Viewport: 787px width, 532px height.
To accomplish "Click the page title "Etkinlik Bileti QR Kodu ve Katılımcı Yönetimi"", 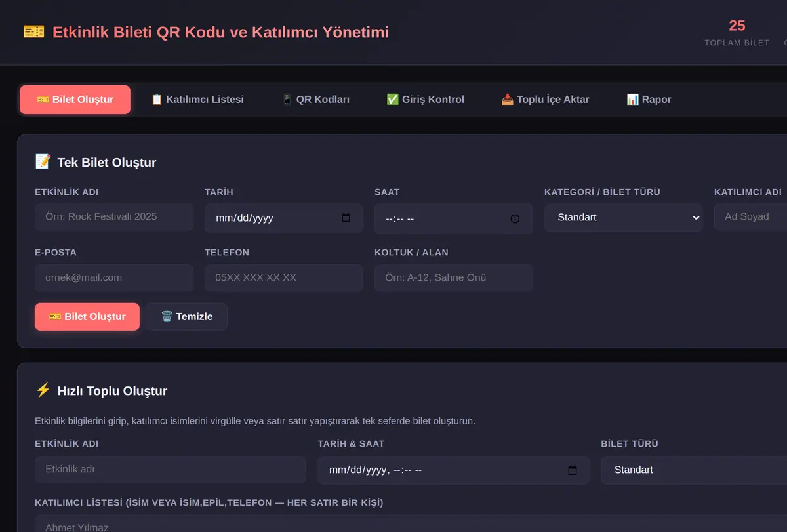I will (x=220, y=32).
